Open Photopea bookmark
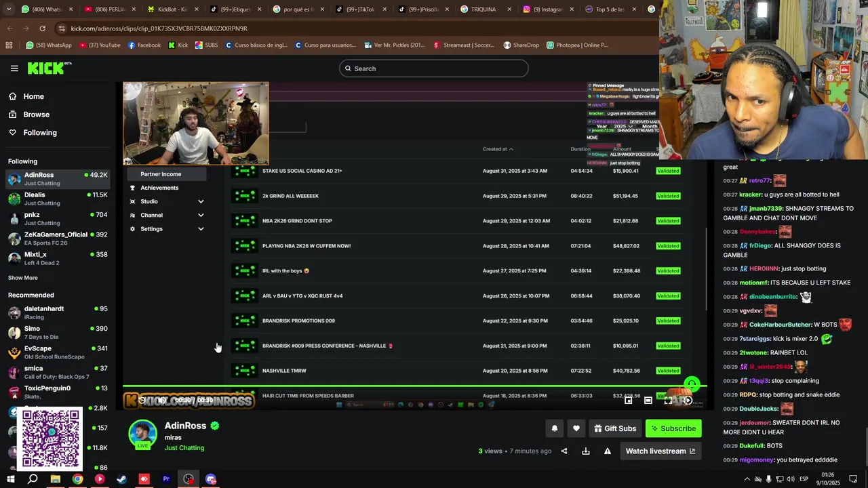Screen dimensions: 868x488 [x=576, y=45]
